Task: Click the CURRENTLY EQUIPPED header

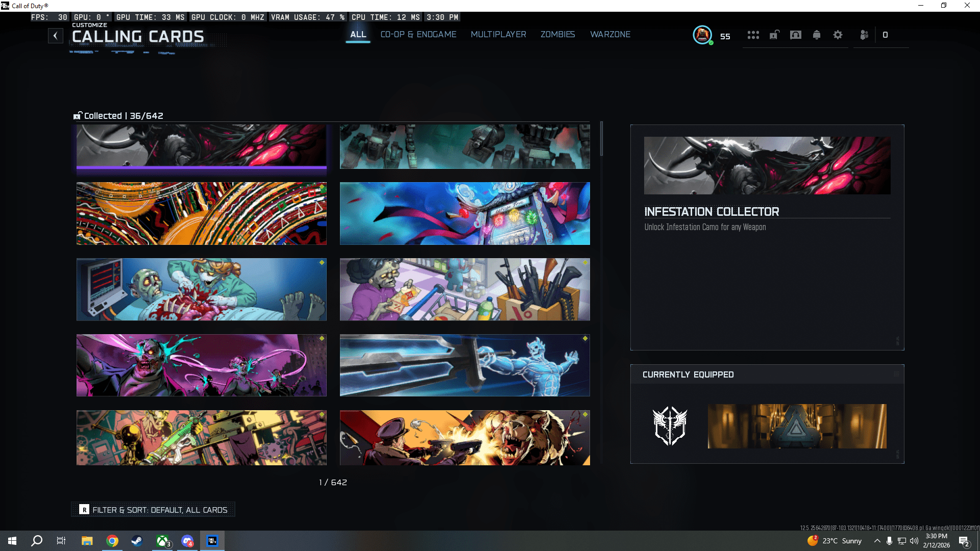Action: 688,374
